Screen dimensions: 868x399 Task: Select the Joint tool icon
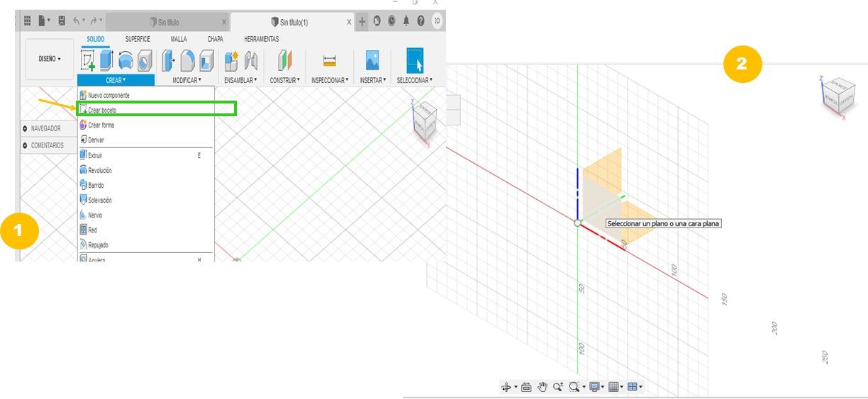click(x=250, y=61)
